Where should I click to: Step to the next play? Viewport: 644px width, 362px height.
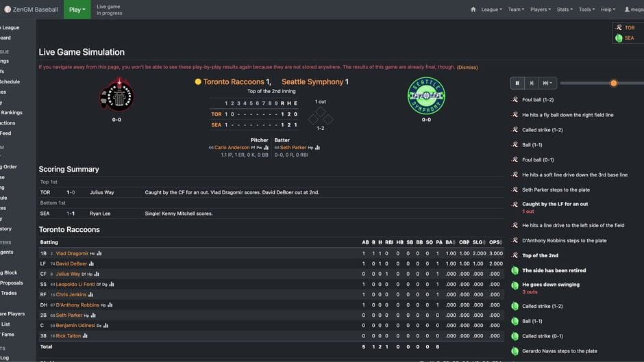tap(532, 83)
